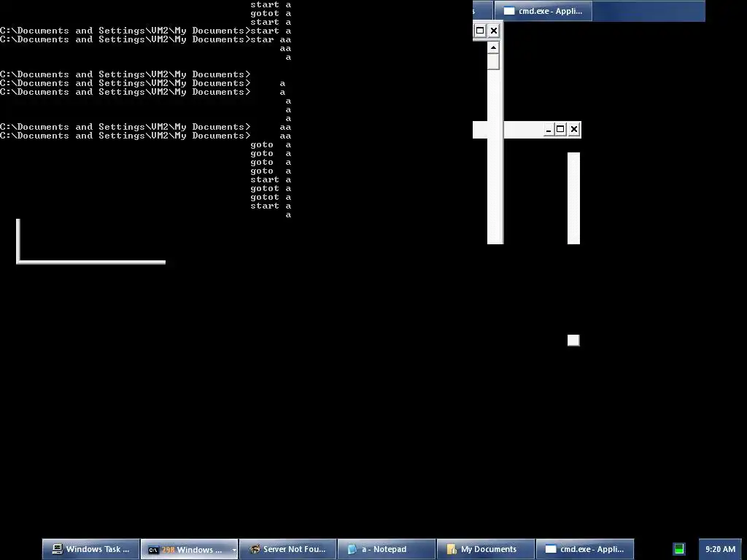Switch to the a - Notepad taskbar button
The height and width of the screenshot is (560, 747).
(387, 549)
